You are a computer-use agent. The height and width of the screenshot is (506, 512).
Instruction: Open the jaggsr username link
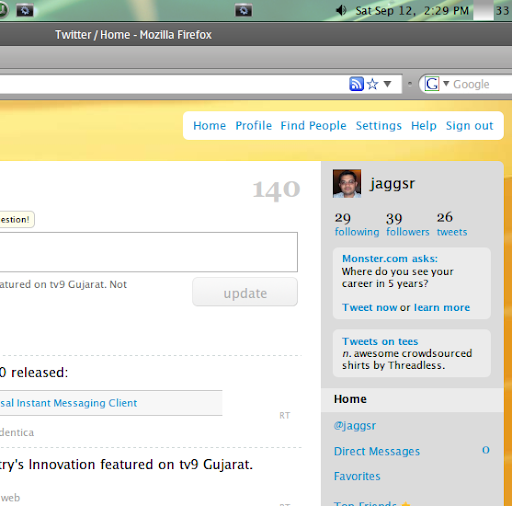point(392,184)
